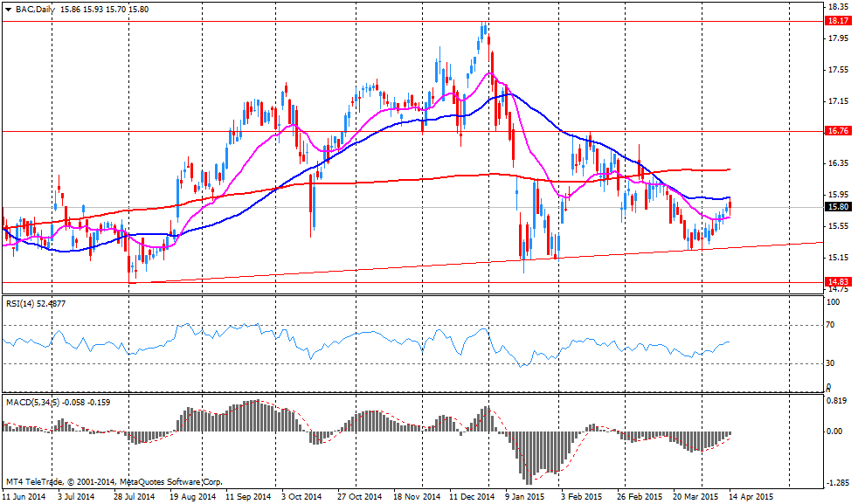The image size is (858, 504).
Task: Click the 18.35 price axis value
Action: point(838,7)
